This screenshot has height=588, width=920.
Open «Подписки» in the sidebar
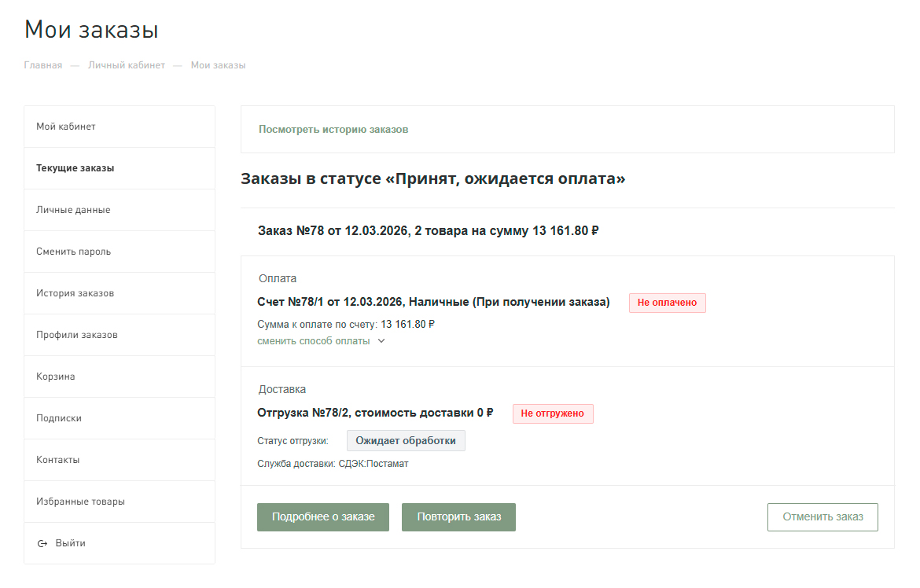click(x=58, y=417)
